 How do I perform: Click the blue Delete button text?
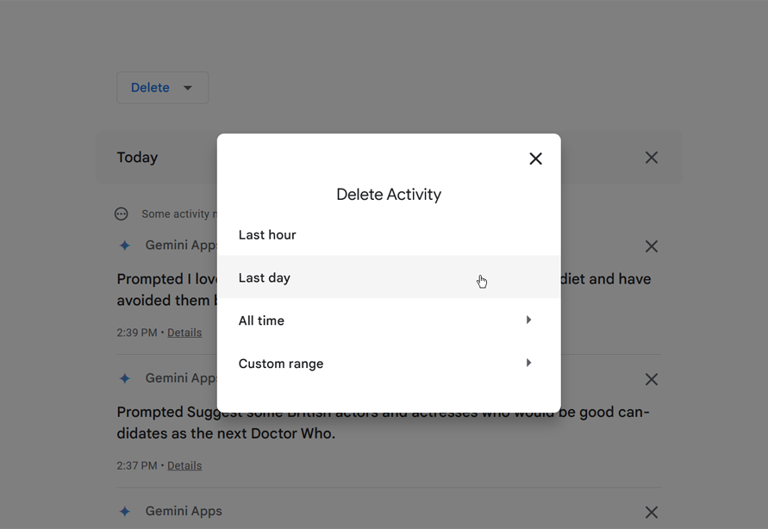[x=150, y=88]
